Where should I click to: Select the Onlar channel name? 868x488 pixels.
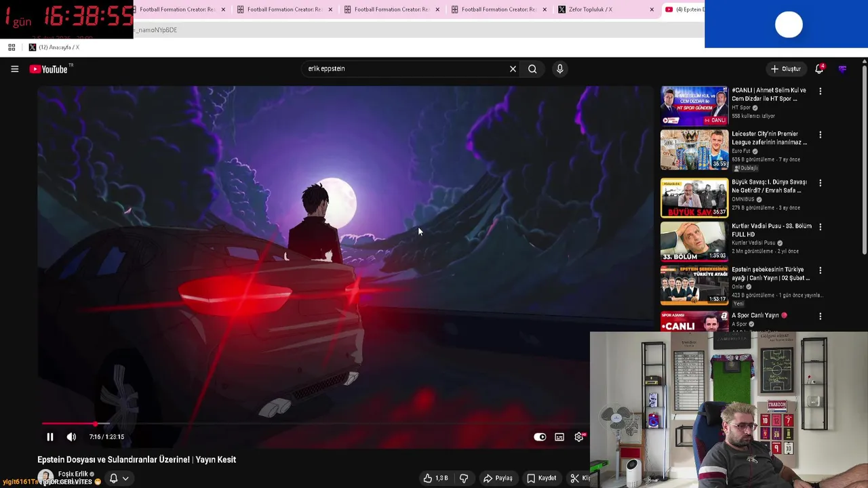click(x=738, y=287)
